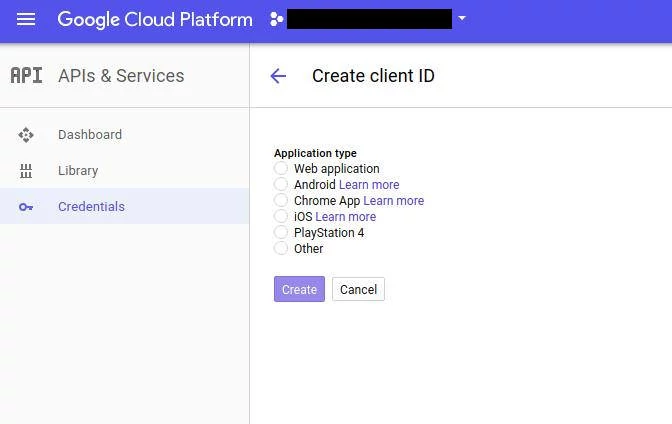This screenshot has width=672, height=424.
Task: Click the redacted project name field
Action: 369,19
